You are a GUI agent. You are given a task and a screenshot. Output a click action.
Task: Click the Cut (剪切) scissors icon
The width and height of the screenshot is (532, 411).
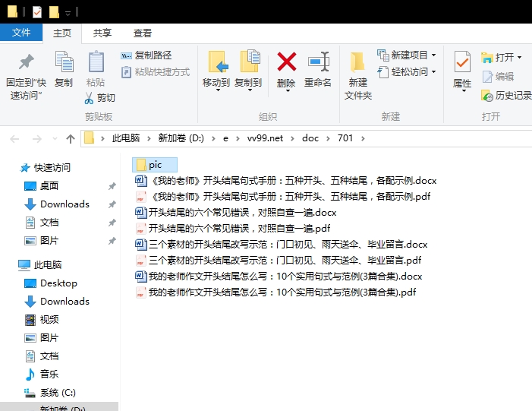tap(89, 98)
